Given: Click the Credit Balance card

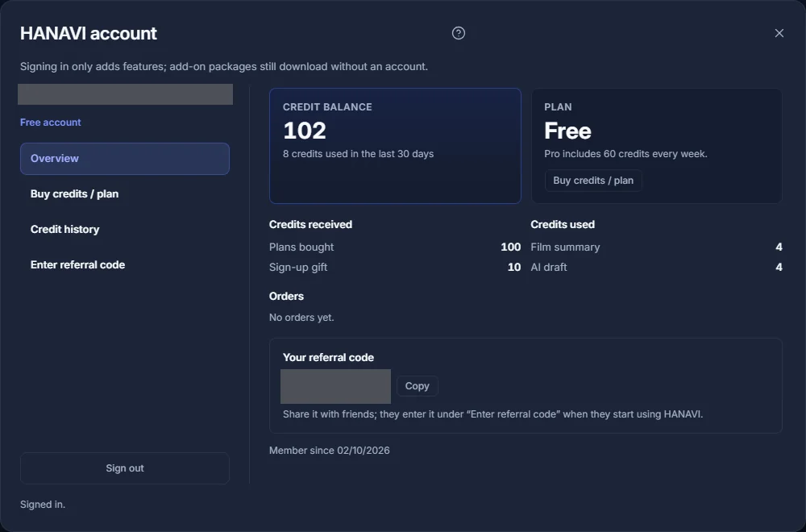Looking at the screenshot, I should pos(395,146).
